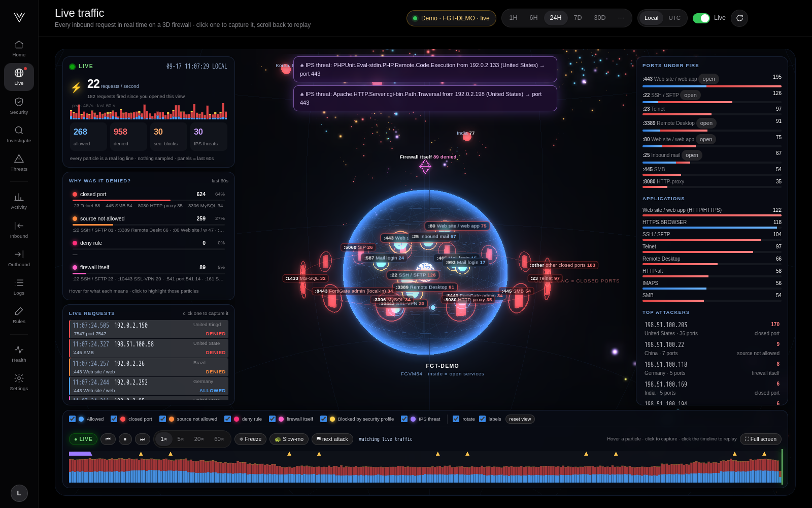This screenshot has height=508, width=812.
Task: Select the 30D time range
Action: click(600, 18)
